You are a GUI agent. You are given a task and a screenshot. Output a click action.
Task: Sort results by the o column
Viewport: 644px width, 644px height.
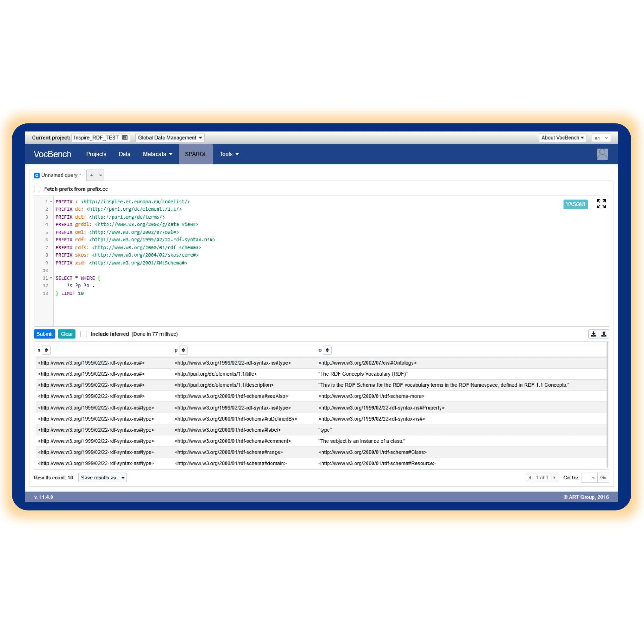[327, 350]
